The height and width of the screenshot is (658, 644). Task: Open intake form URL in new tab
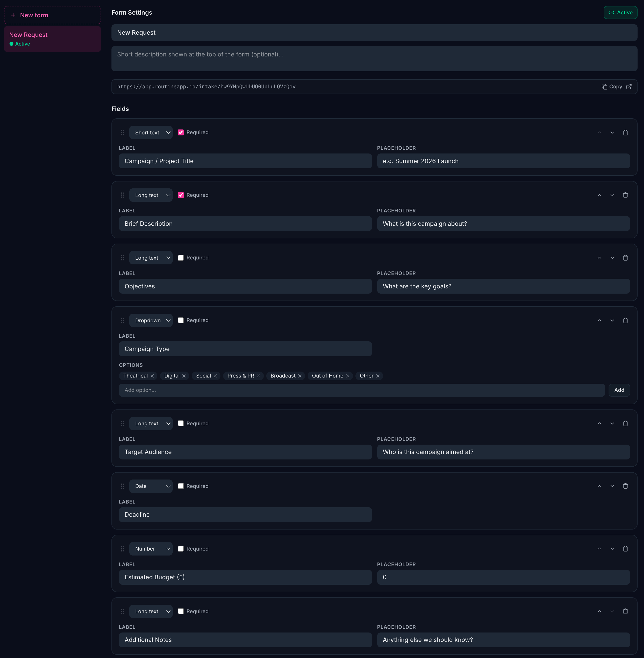629,87
